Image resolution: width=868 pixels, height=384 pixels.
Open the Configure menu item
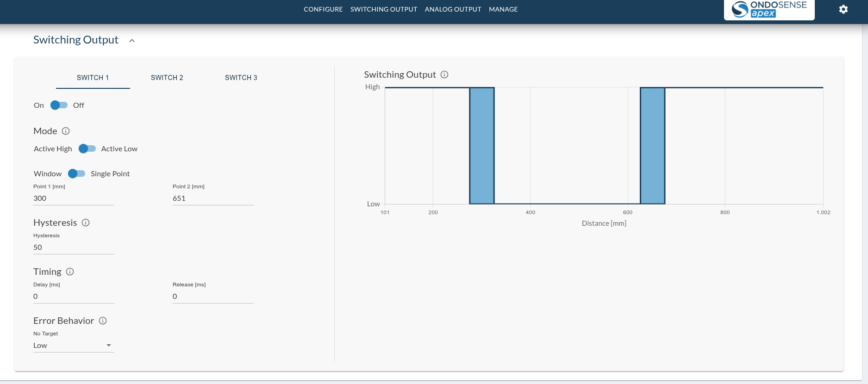(x=323, y=9)
